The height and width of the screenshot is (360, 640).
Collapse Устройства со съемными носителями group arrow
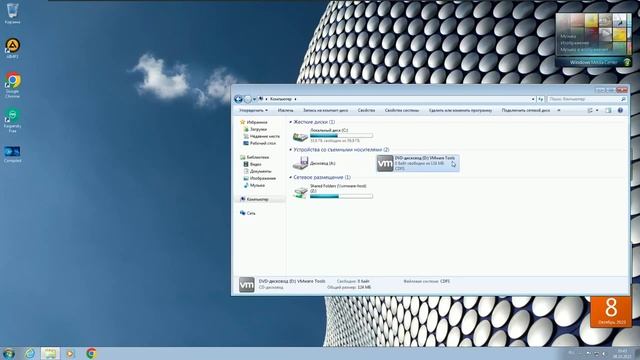pos(291,150)
